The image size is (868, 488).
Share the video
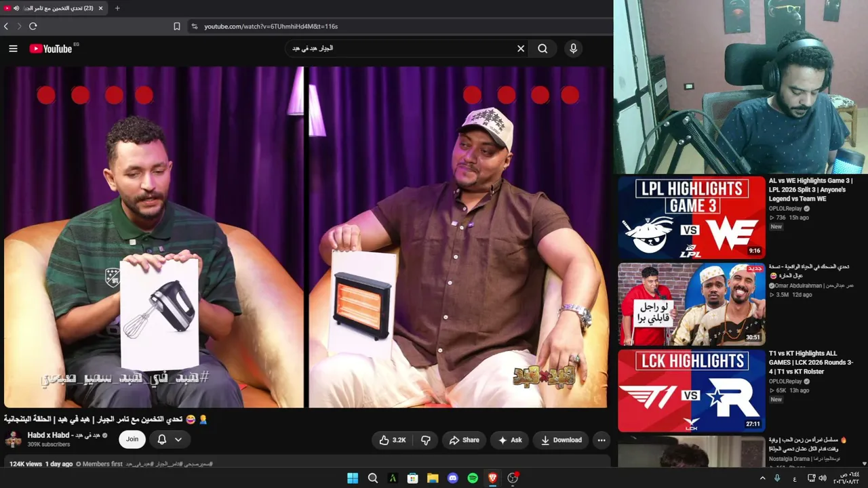pos(464,440)
